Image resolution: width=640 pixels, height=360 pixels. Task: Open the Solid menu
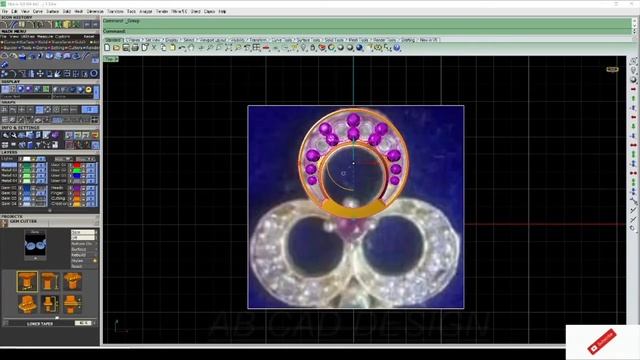tap(67, 11)
